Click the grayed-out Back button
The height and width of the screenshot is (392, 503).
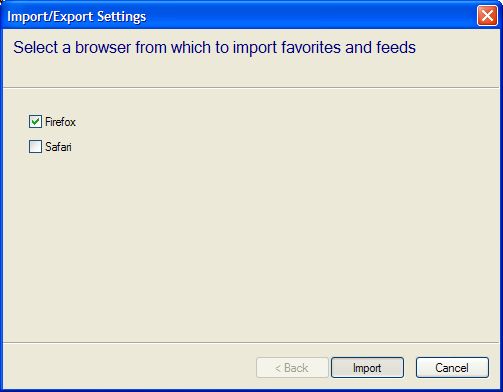292,368
